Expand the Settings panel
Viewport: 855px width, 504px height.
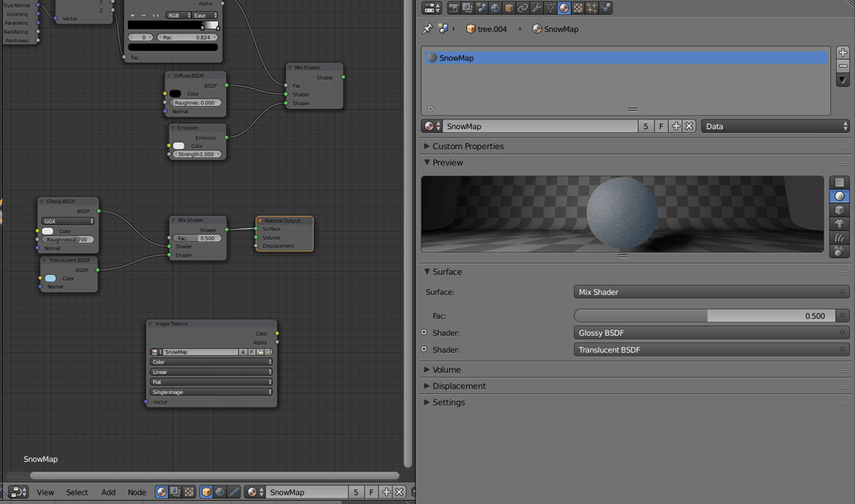tap(448, 402)
